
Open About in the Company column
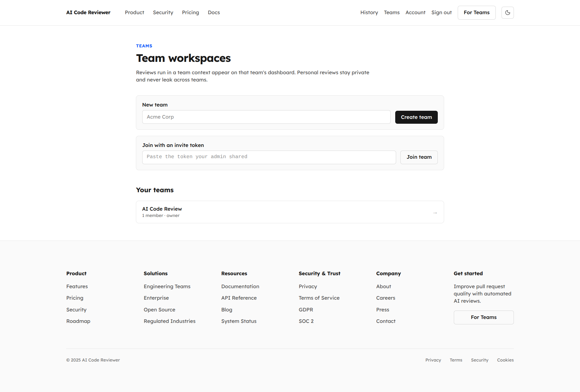coord(383,286)
